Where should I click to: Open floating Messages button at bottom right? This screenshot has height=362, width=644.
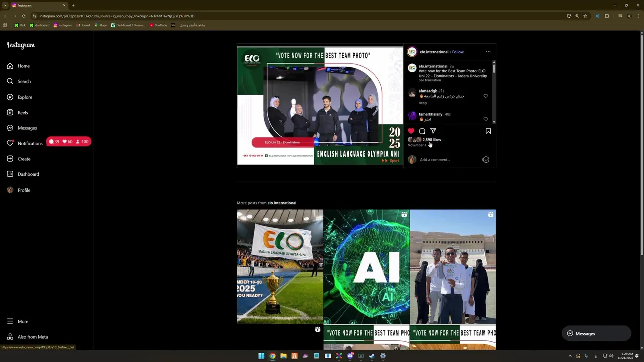pyautogui.click(x=596, y=334)
